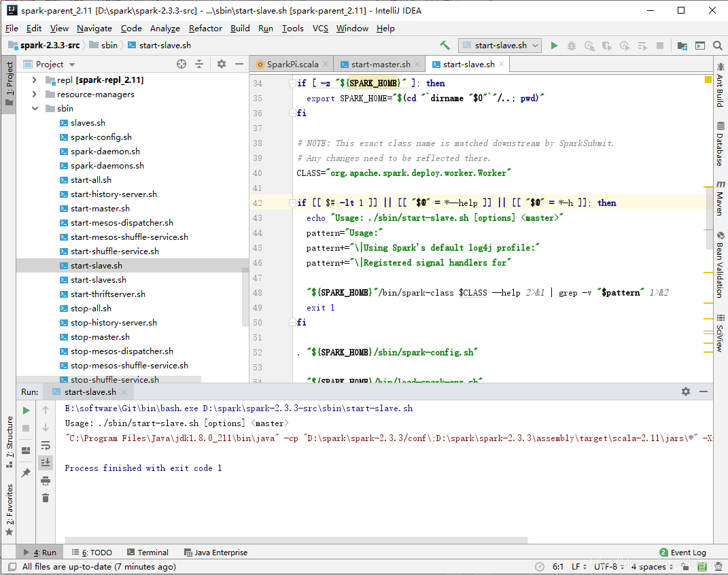This screenshot has height=575, width=728.
Task: Open Project Structure icon in the toolbar
Action: pos(682,46)
